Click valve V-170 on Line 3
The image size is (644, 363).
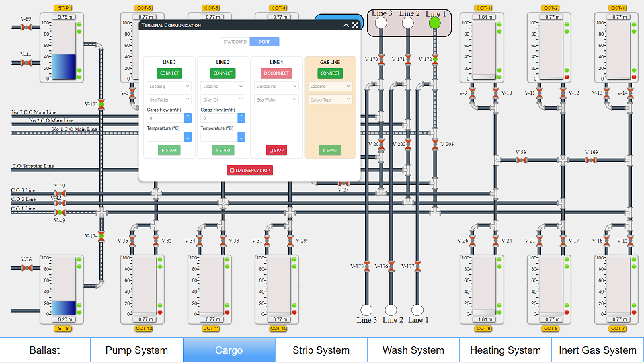click(382, 60)
